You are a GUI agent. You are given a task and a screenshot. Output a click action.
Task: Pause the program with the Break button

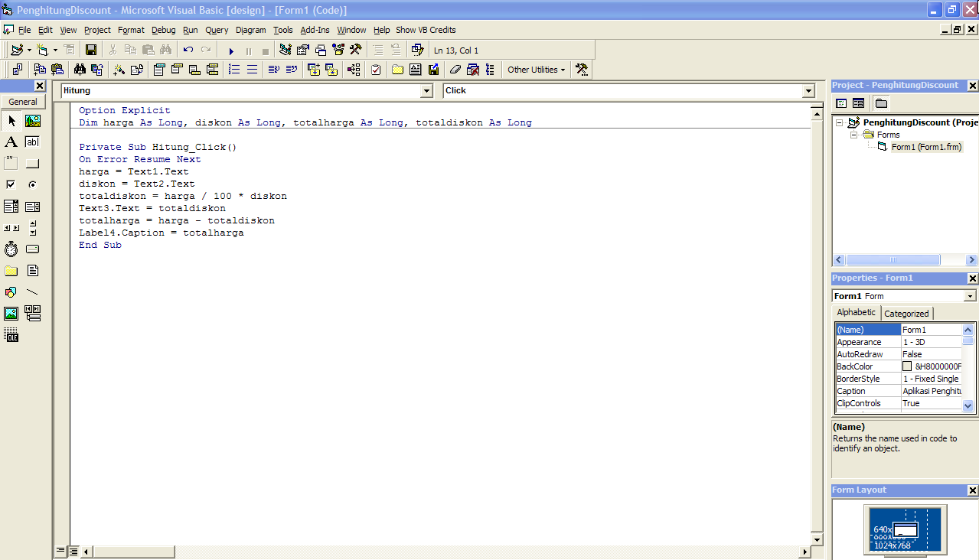point(247,49)
